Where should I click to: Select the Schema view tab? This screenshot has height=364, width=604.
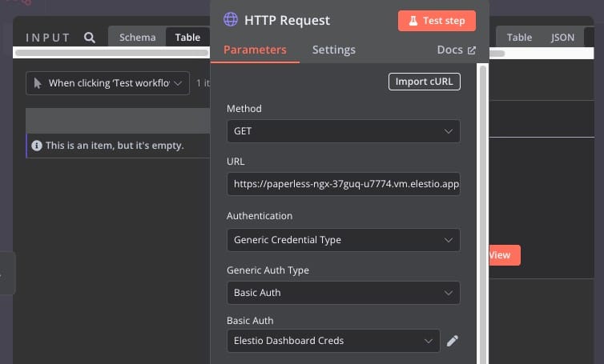138,37
